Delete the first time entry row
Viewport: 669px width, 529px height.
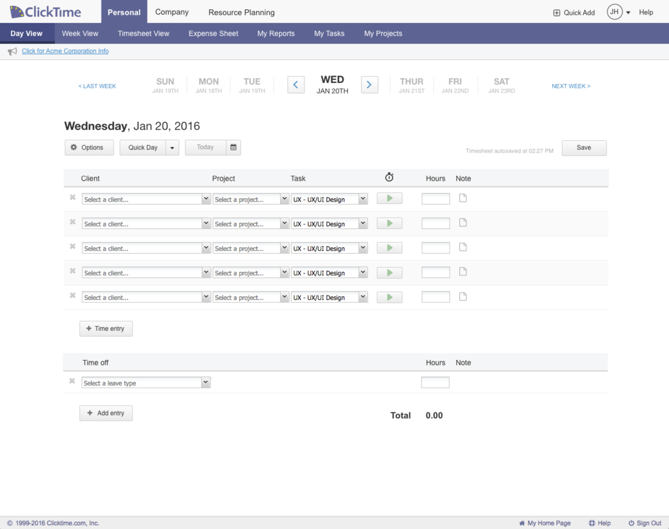click(x=73, y=197)
